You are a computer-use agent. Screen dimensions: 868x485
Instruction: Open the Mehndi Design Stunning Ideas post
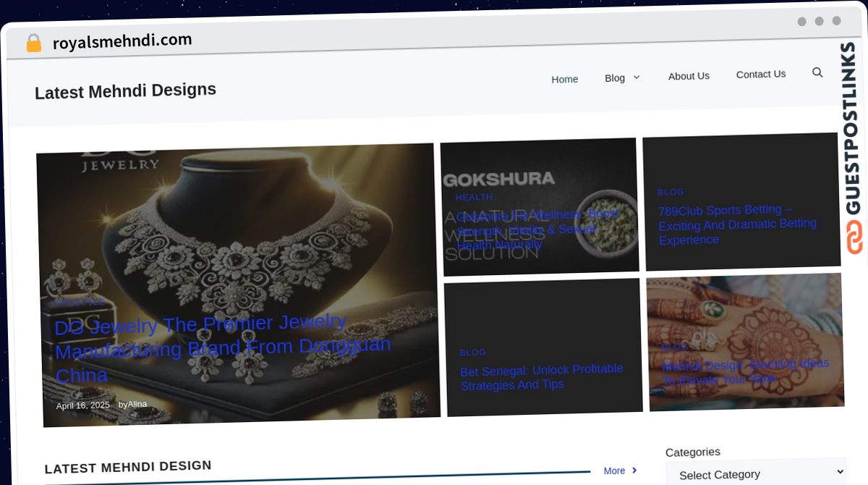click(x=745, y=371)
